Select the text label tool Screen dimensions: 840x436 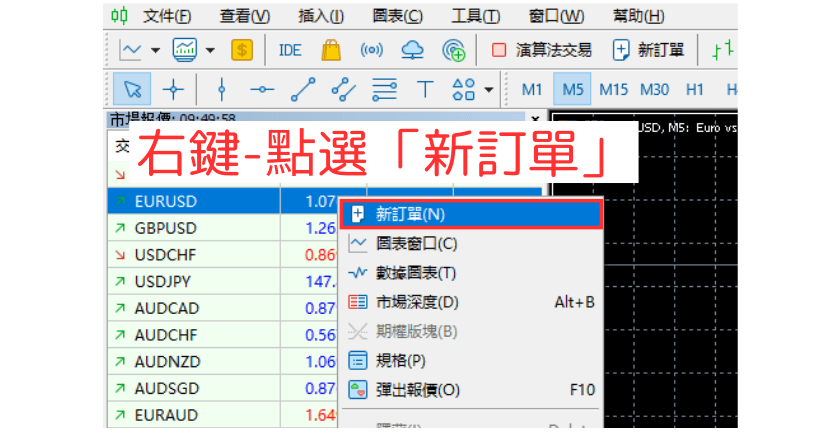[424, 89]
